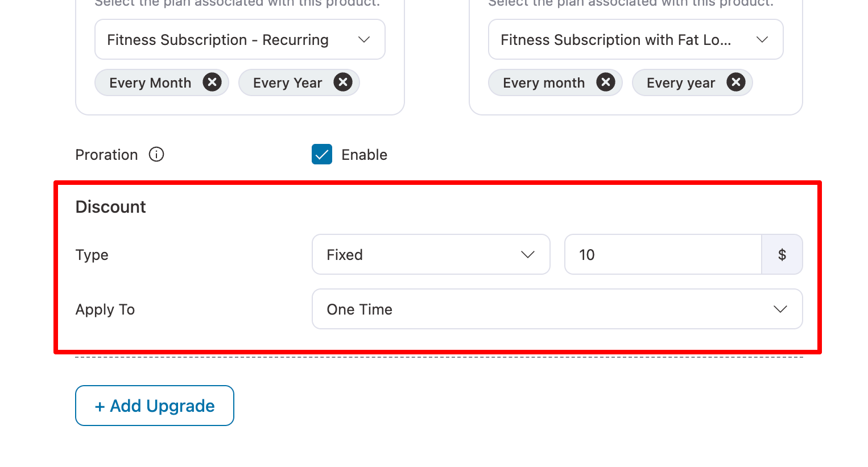Click the dollar sign currency indicator
Viewport: 868px width, 467px height.
782,254
